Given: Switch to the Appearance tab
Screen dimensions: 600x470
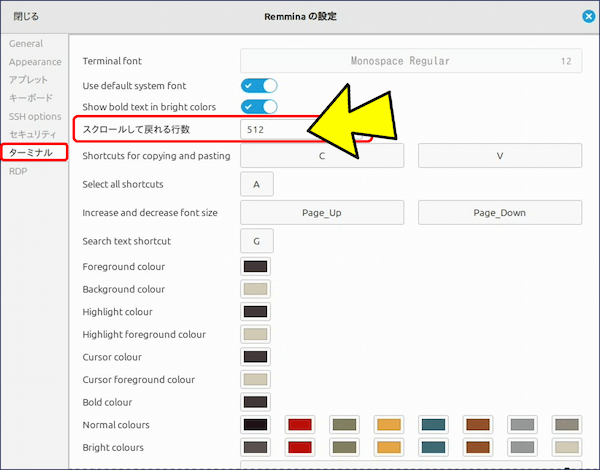Looking at the screenshot, I should (x=35, y=62).
